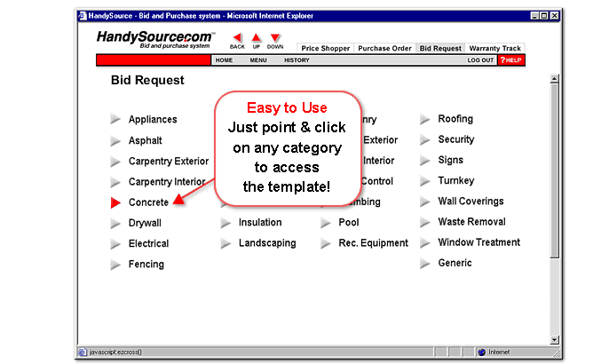Open the MENU navigation item
This screenshot has width=609, height=364.
point(258,60)
